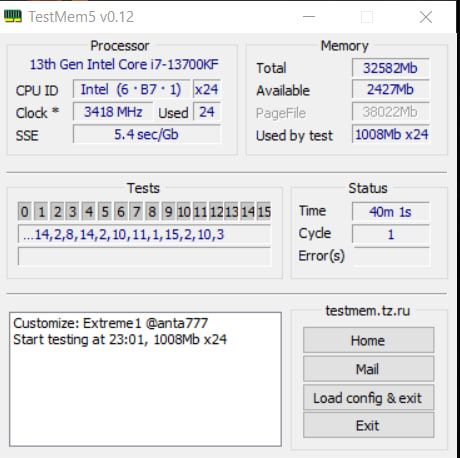The width and height of the screenshot is (460, 458).
Task: Click the processor name 13th Gen Intel Core i7-13700KF
Action: pyautogui.click(x=124, y=64)
